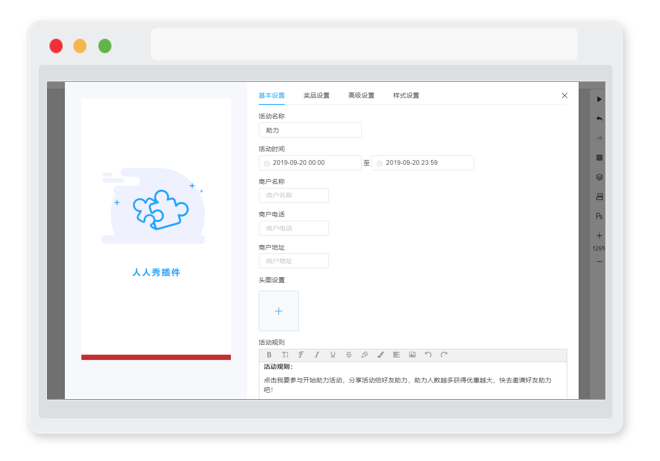Toggle italic formatting in rules editor
The image size is (660, 461).
pyautogui.click(x=317, y=355)
